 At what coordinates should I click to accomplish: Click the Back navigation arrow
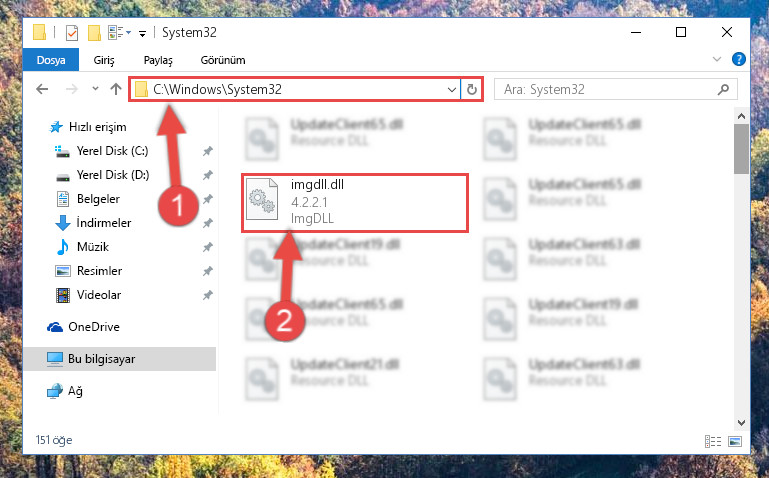click(x=42, y=89)
